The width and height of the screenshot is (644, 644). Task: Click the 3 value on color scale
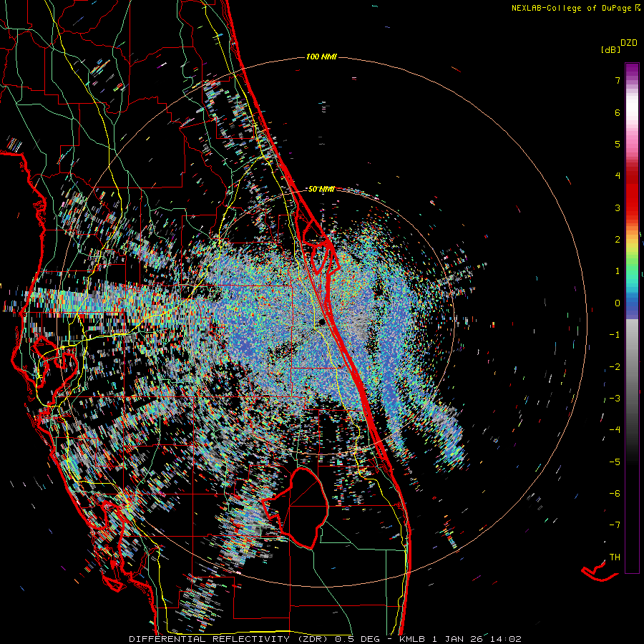coord(618,208)
